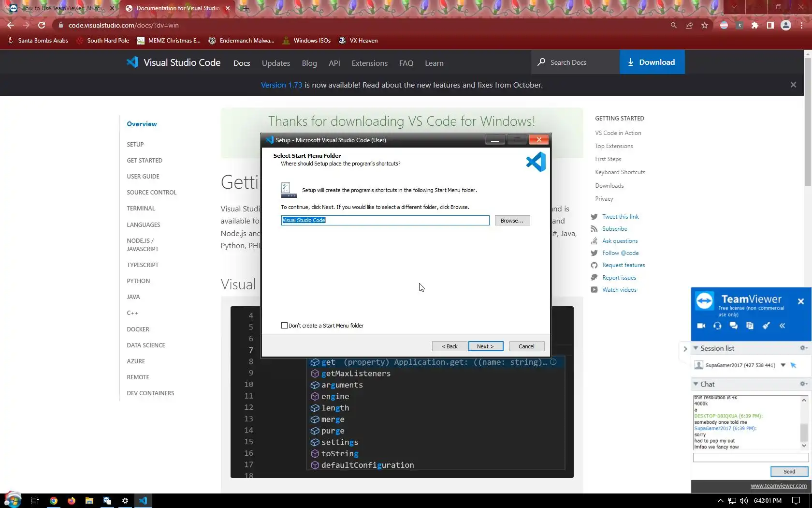Click Back in the setup wizard

click(449, 346)
